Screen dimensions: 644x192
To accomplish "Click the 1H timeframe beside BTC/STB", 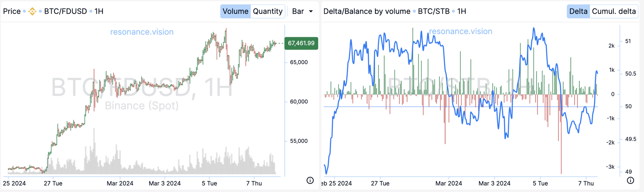I will coord(462,11).
